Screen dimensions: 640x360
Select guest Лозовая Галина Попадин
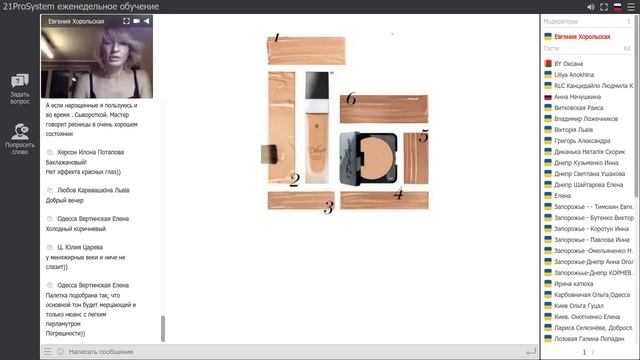(588, 339)
